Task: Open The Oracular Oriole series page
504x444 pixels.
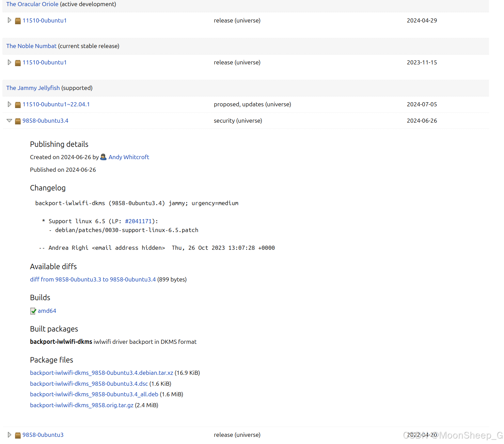Action: pyautogui.click(x=32, y=4)
